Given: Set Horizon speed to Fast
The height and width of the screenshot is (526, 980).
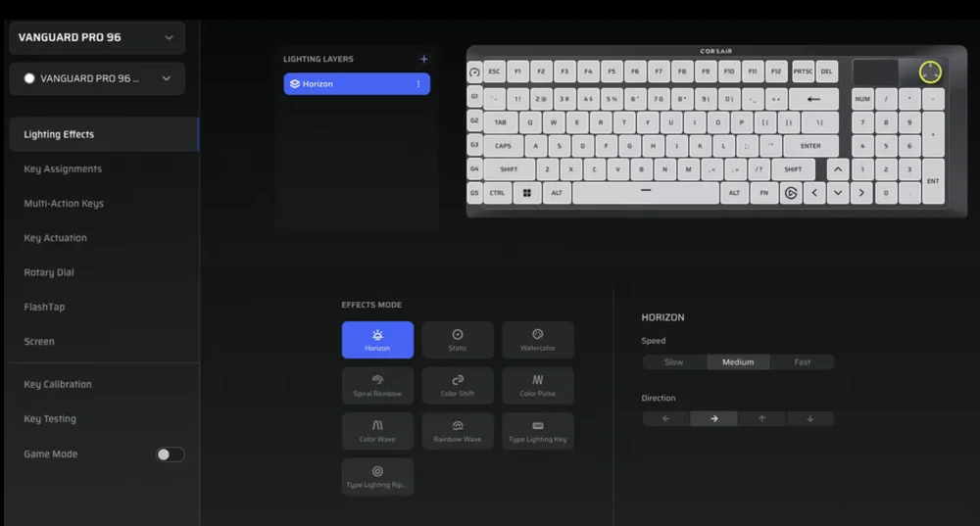Looking at the screenshot, I should tap(802, 362).
